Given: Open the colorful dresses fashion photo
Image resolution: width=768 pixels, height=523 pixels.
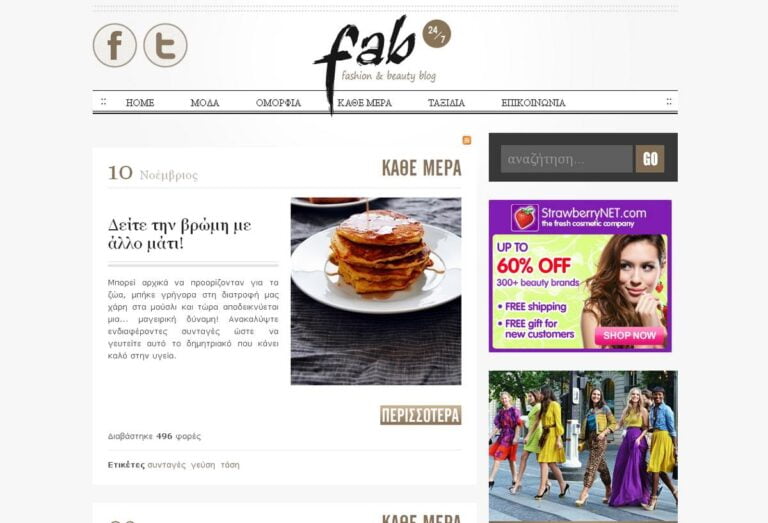Looking at the screenshot, I should tap(583, 447).
